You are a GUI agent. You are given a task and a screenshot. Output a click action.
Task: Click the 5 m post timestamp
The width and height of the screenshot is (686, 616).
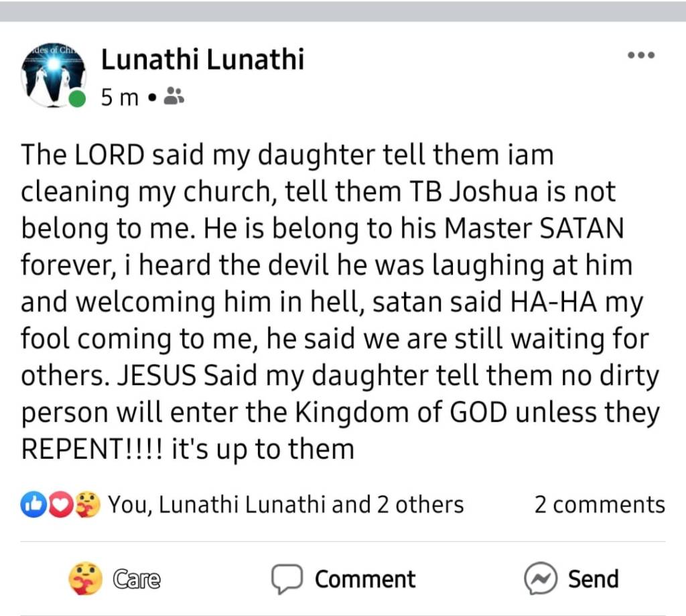(119, 98)
